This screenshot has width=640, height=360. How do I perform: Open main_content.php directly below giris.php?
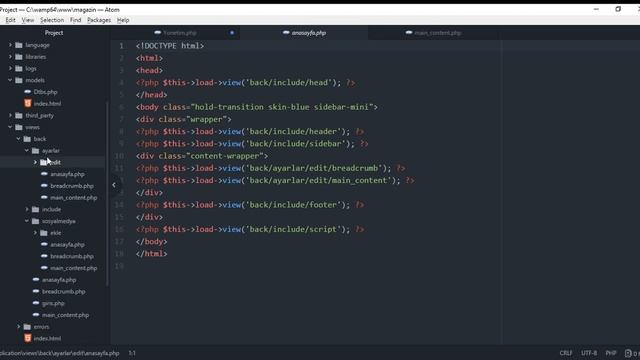point(65,315)
